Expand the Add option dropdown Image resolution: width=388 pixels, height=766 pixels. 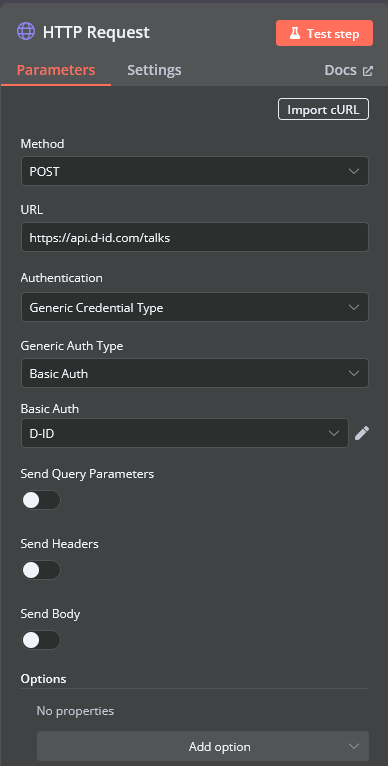tap(203, 746)
